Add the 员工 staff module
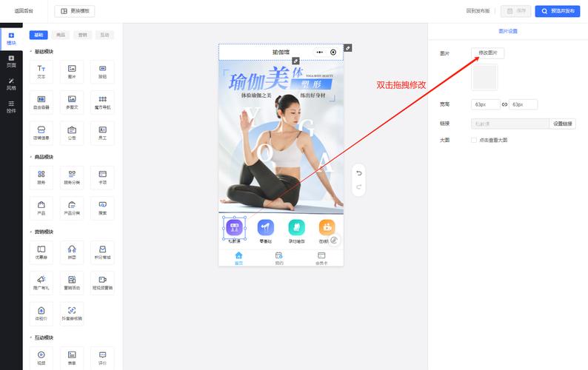The height and width of the screenshot is (370, 588). coord(102,133)
